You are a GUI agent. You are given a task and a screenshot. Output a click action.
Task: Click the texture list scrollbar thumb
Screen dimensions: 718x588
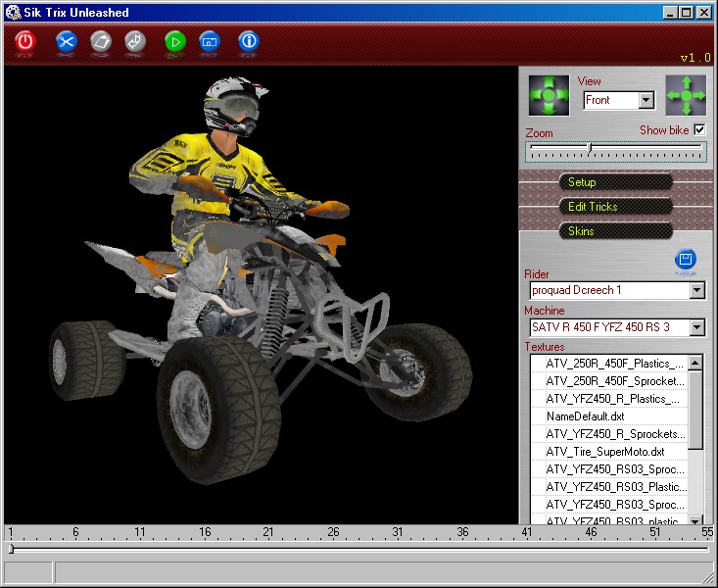695,410
